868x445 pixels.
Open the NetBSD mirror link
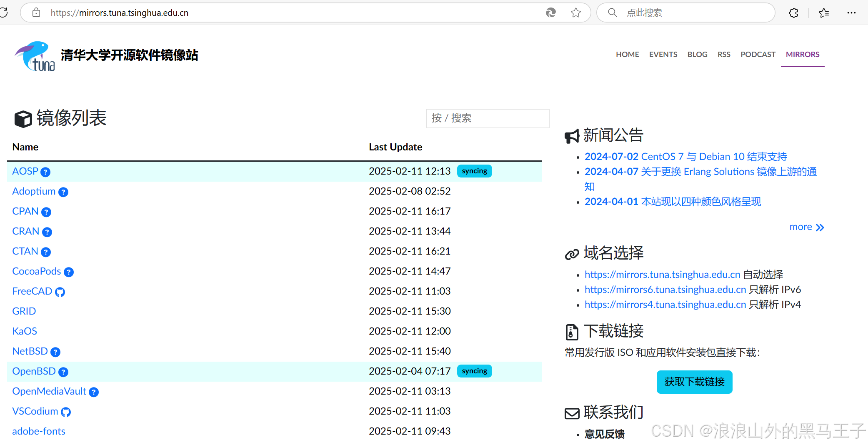(30, 351)
